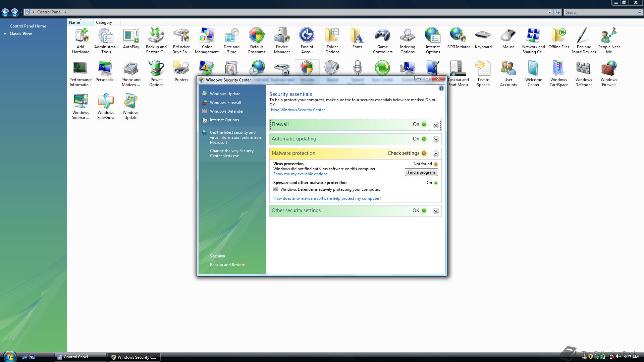Screen dimensions: 644x362
Task: Open People Near Me icon
Action: coord(609,41)
